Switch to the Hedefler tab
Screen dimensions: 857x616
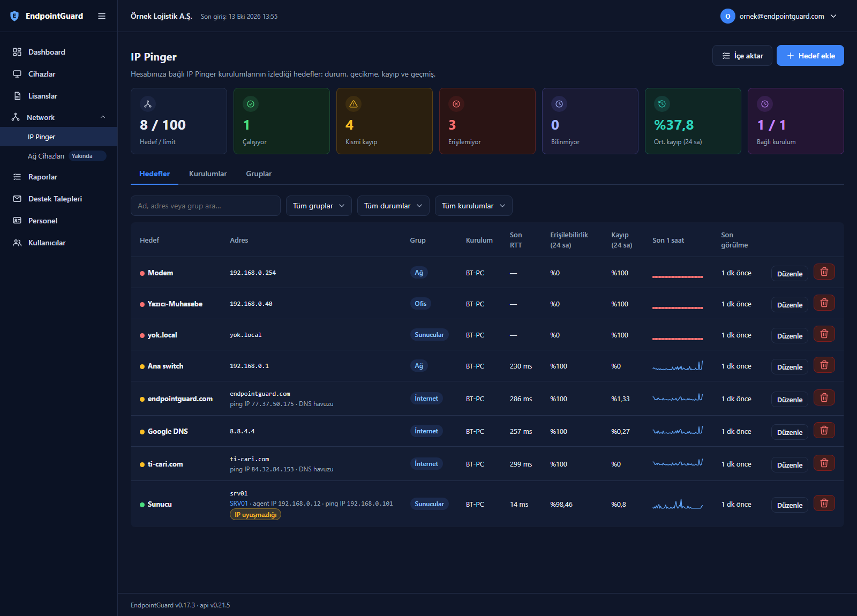click(154, 174)
